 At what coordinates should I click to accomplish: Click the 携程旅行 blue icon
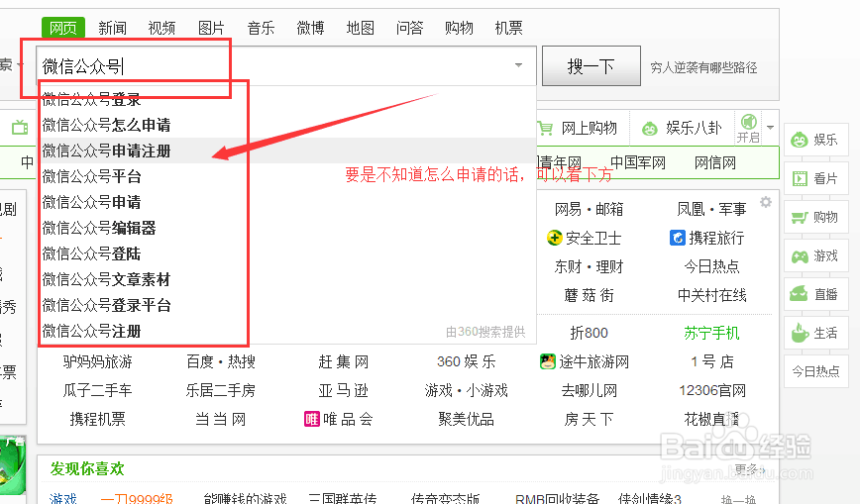click(x=678, y=238)
